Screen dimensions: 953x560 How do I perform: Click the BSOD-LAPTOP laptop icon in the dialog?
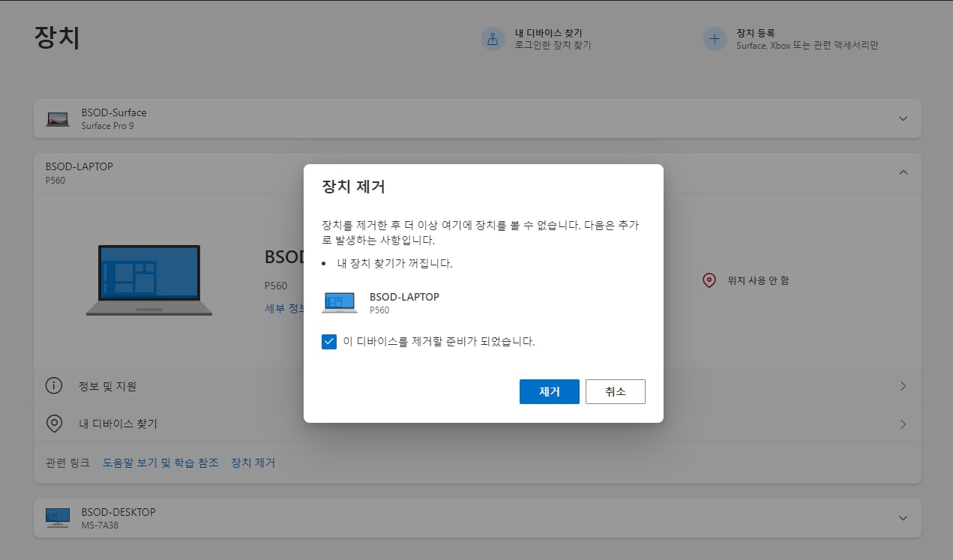(x=340, y=302)
